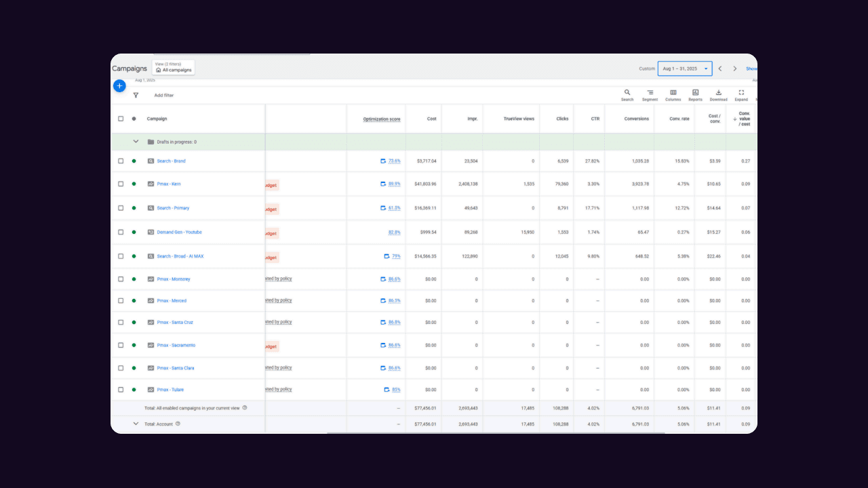Click the Demand Gen - Youtube type icon
The height and width of the screenshot is (488, 868).
point(151,232)
